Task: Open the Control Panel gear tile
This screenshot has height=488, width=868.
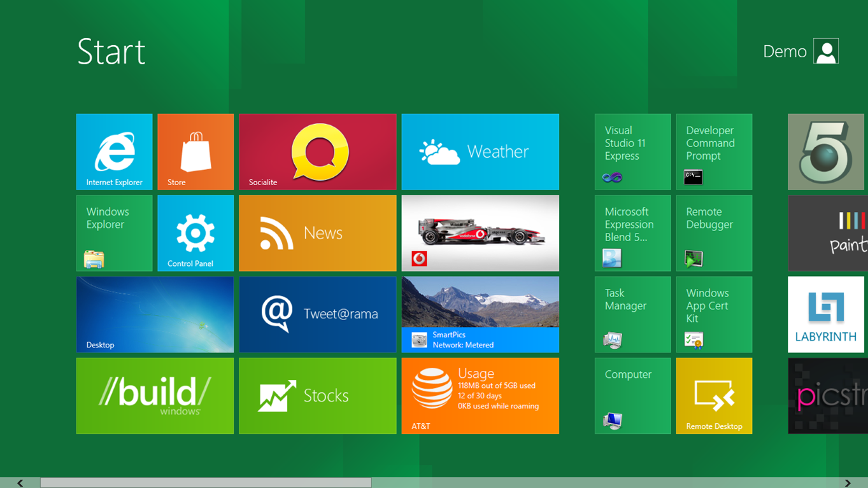Action: pyautogui.click(x=196, y=234)
